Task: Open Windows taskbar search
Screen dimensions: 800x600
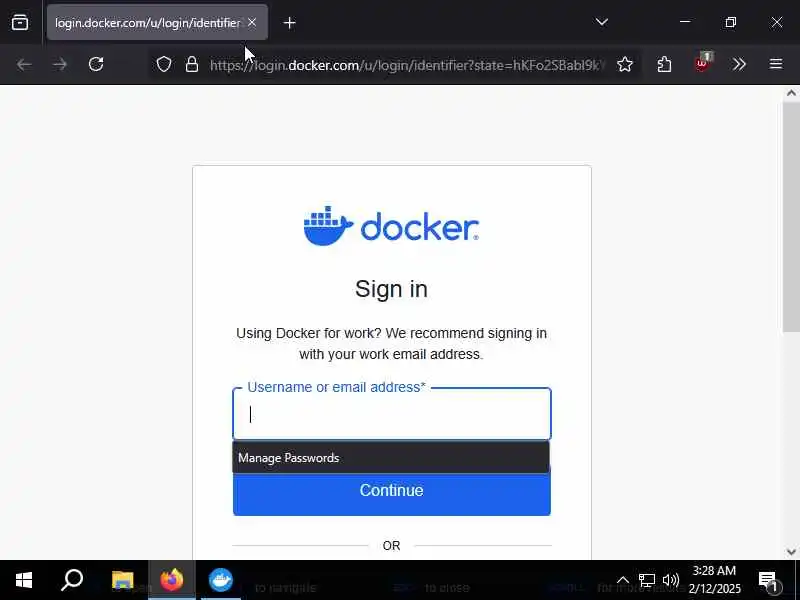Action: click(72, 580)
